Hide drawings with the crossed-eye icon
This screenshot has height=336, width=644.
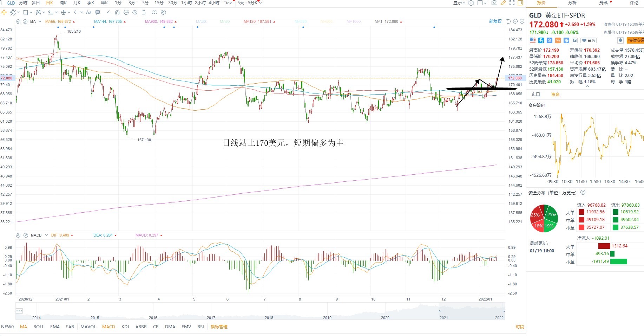pyautogui.click(x=135, y=12)
